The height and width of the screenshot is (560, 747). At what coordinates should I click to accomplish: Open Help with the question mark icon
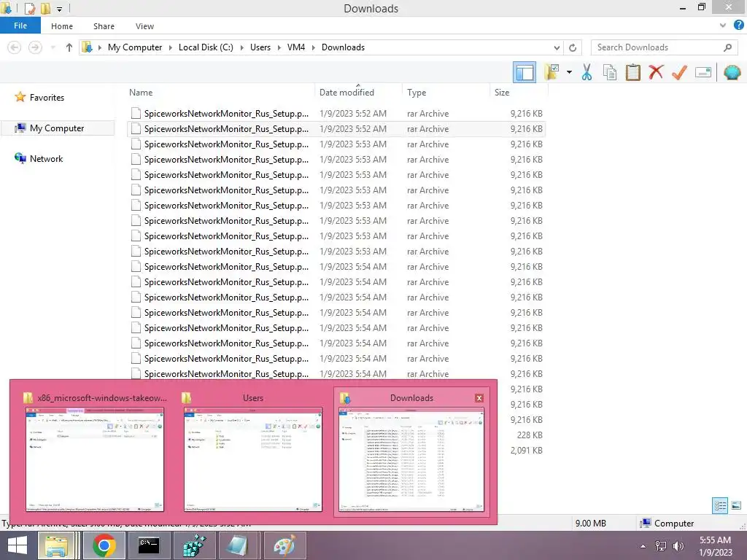[x=738, y=26]
